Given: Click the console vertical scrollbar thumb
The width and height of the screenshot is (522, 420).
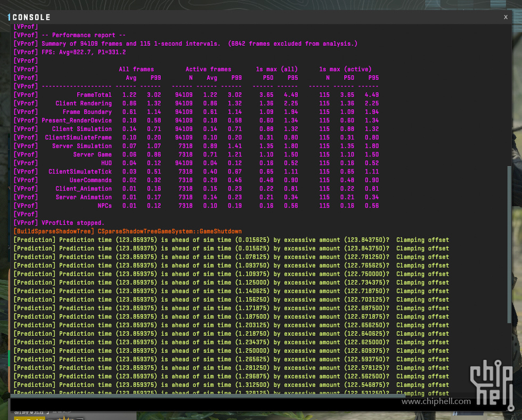Looking at the screenshot, I should click(509, 244).
